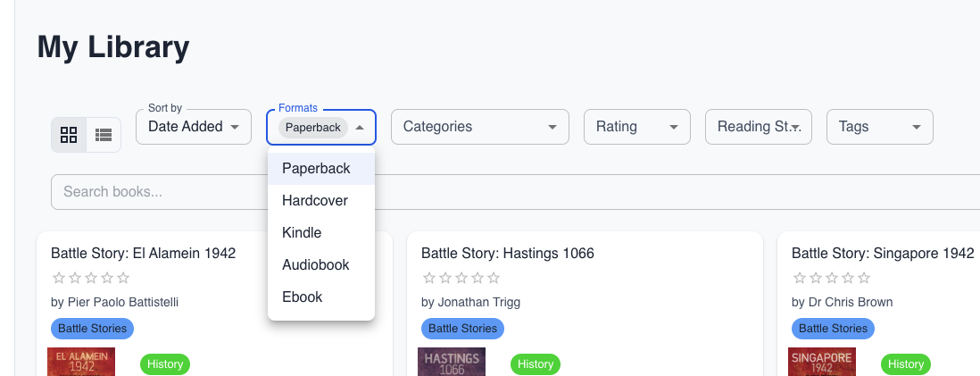Open Battle Story: Singapore 1942 title

(x=883, y=254)
